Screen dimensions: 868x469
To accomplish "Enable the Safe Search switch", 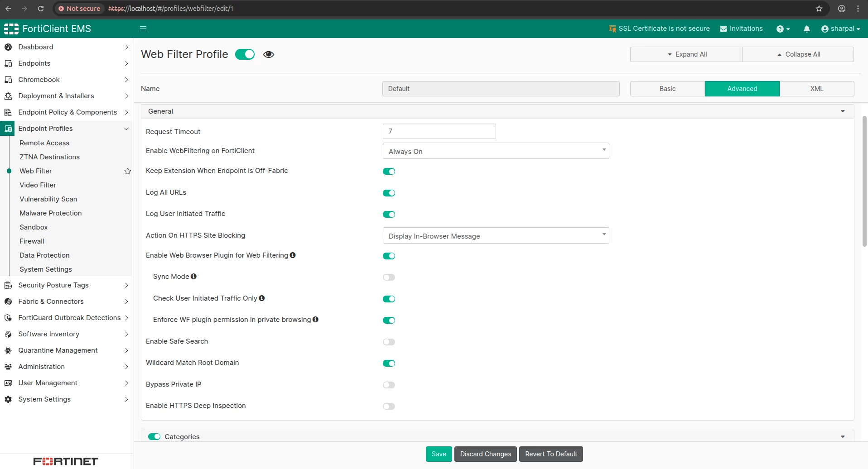I will click(389, 342).
